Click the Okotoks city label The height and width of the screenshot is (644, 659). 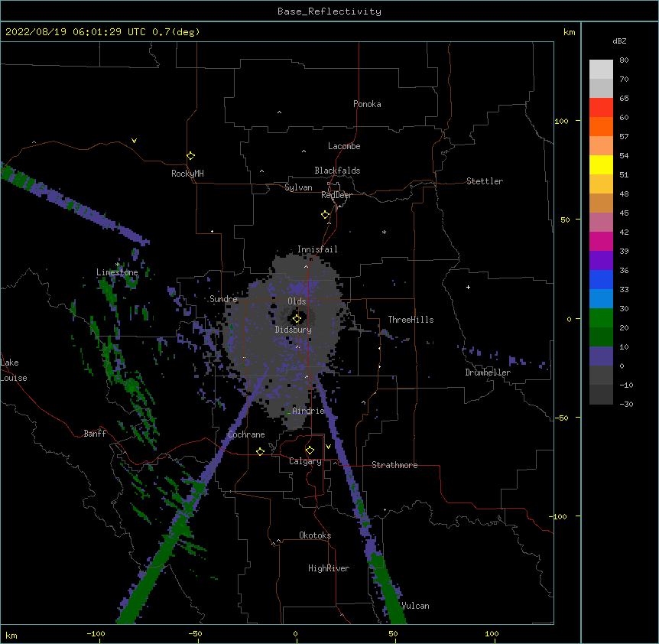click(315, 535)
